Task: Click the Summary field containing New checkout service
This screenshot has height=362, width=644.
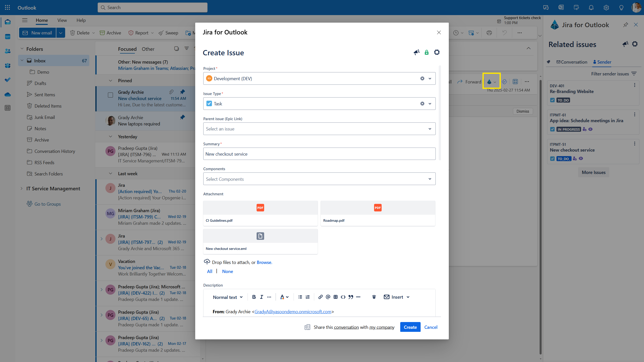Action: click(319, 154)
